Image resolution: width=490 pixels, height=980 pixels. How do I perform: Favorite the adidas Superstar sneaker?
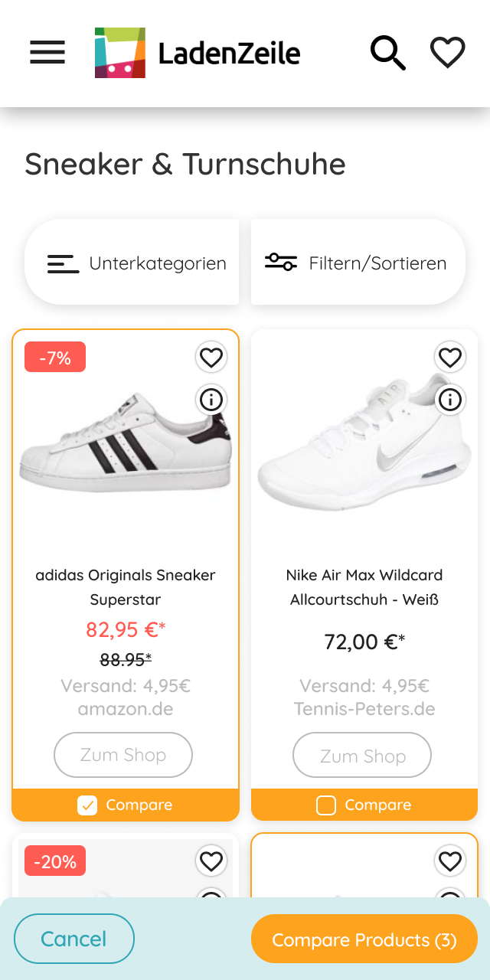pyautogui.click(x=211, y=357)
